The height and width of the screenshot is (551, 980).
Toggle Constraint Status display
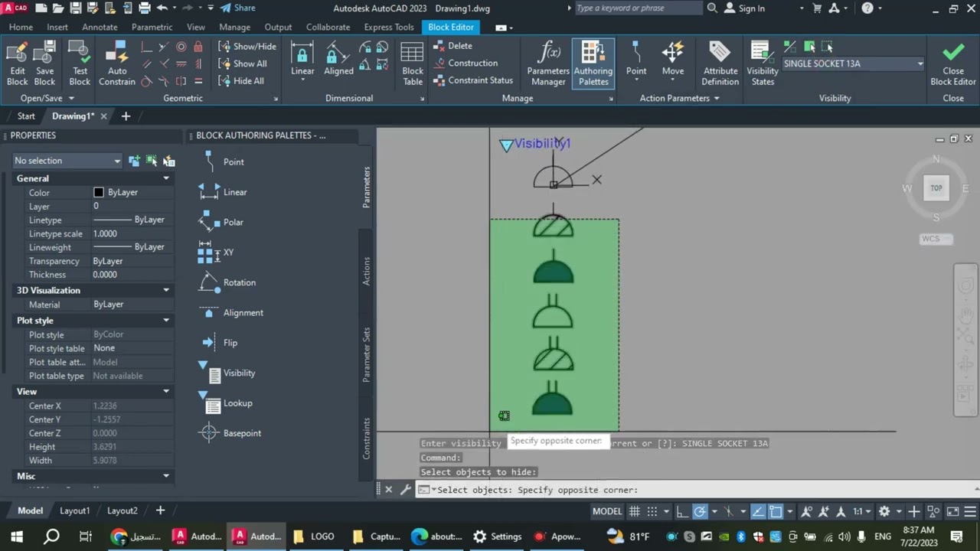473,80
